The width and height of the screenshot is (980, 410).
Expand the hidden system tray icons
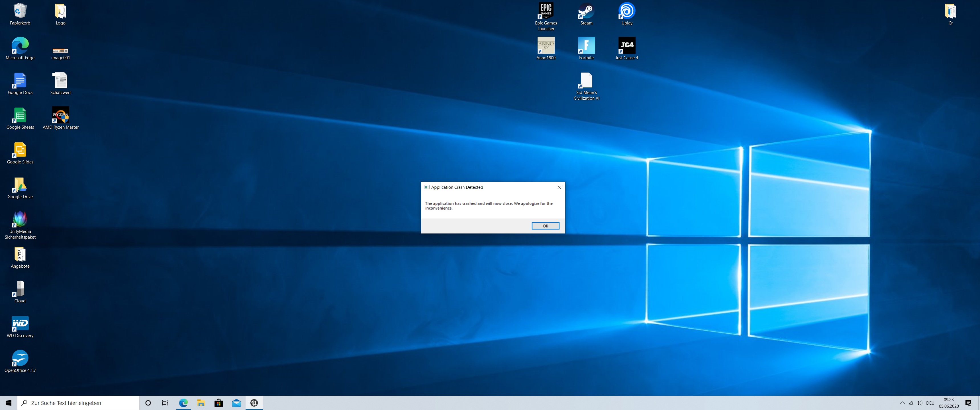click(x=902, y=403)
